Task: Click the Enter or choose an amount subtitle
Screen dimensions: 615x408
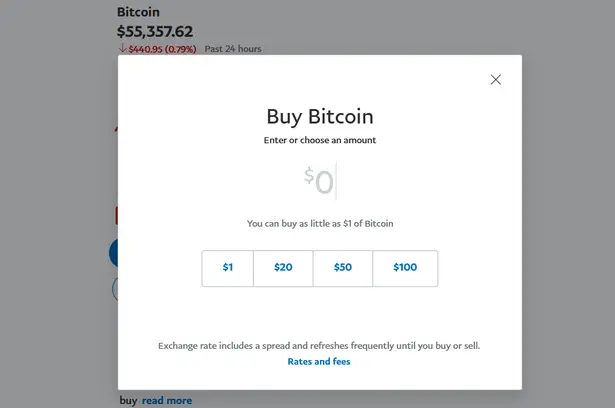Action: pyautogui.click(x=320, y=140)
